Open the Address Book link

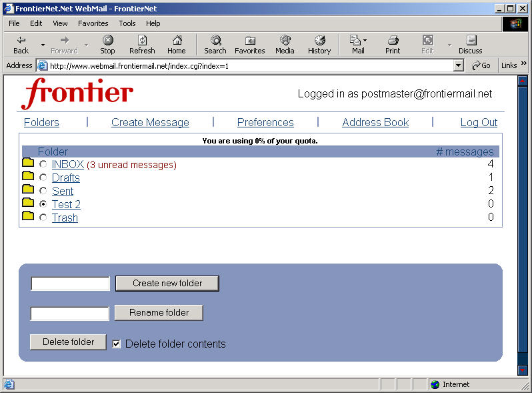(x=375, y=122)
